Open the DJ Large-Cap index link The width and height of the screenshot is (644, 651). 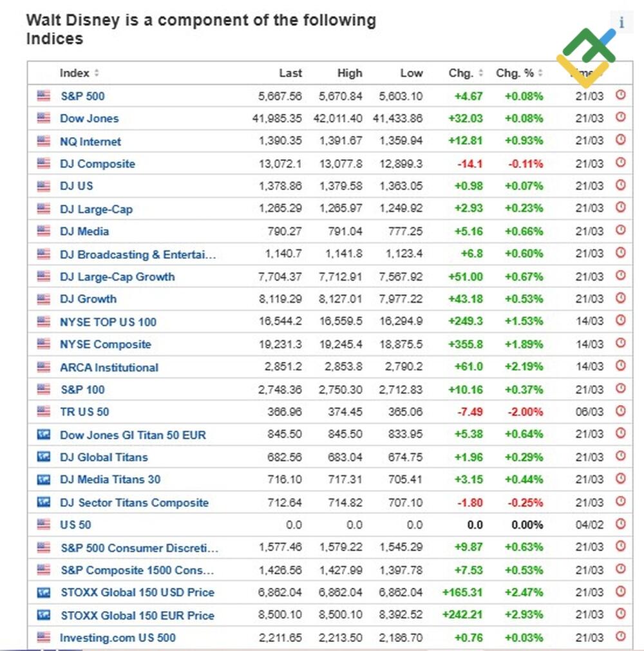(97, 209)
